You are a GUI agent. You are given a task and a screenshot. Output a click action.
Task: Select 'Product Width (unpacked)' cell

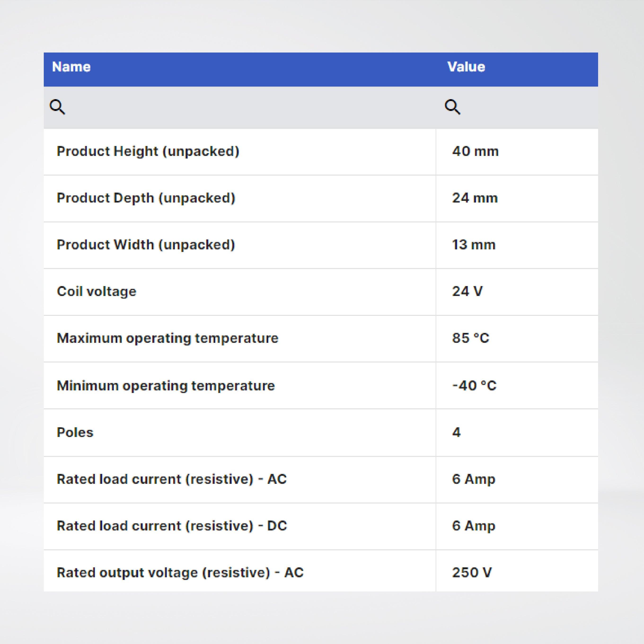(240, 245)
